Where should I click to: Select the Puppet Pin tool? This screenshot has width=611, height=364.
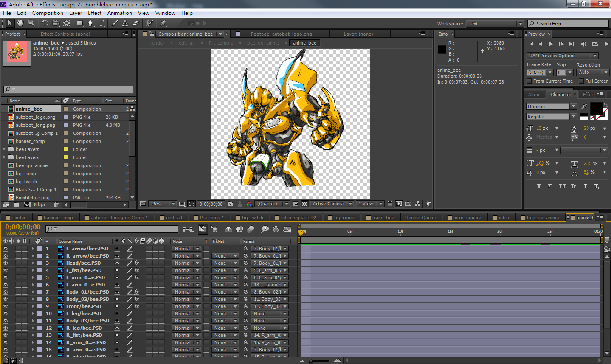click(x=163, y=23)
